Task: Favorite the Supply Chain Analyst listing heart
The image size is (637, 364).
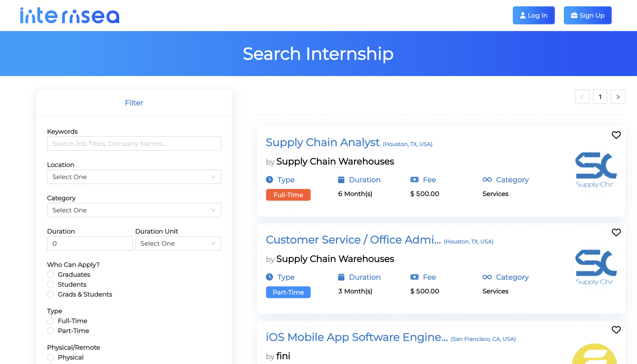Action: (616, 135)
